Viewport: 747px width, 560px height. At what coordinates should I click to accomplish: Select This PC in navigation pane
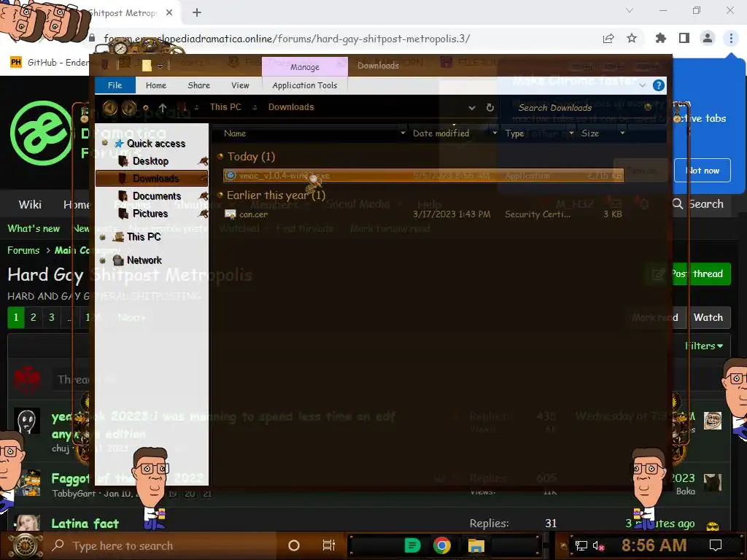tap(144, 237)
